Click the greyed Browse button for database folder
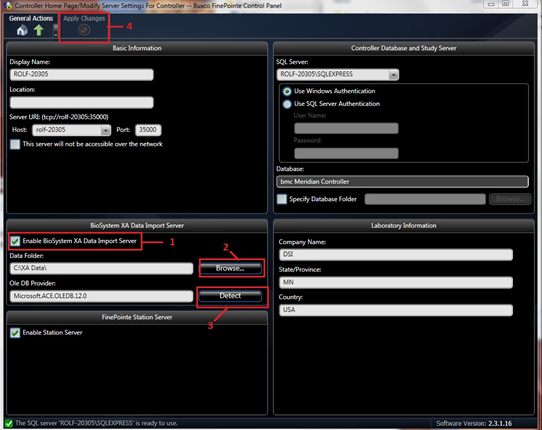Viewport: 542px width, 430px height. coord(510,199)
